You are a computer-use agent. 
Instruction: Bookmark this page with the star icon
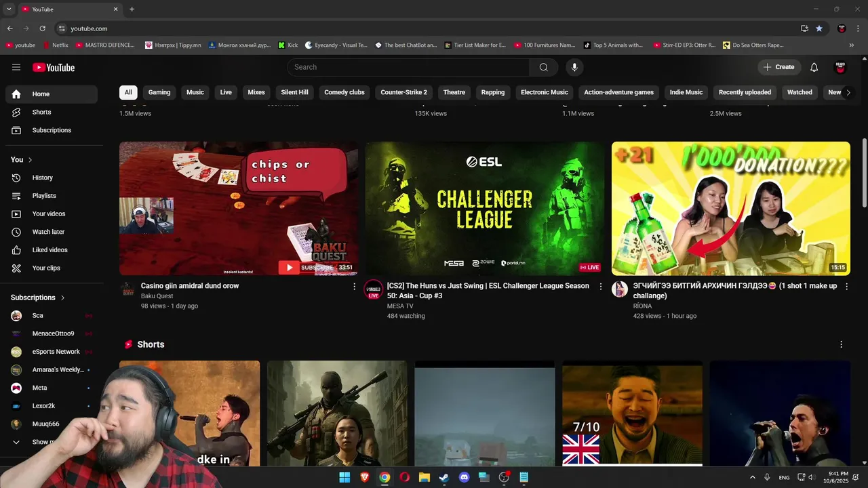pyautogui.click(x=819, y=28)
